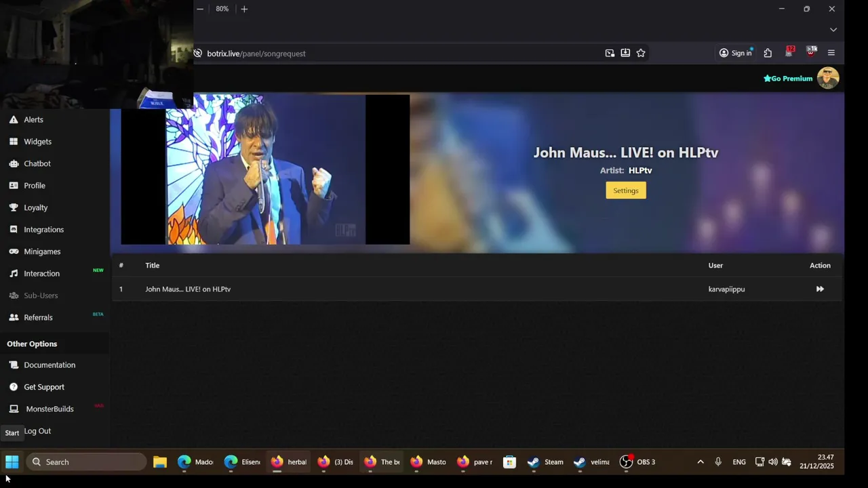Open the Interaction section
This screenshot has height=488, width=868.
pyautogui.click(x=41, y=274)
